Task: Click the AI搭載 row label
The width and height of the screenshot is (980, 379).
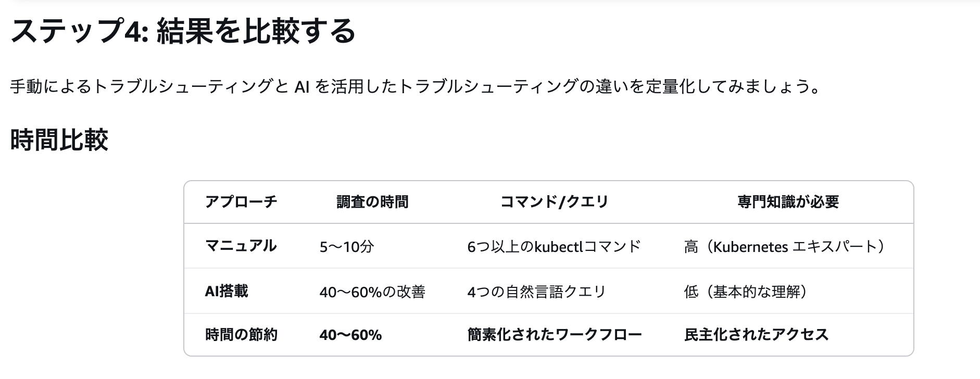Action: 227,291
